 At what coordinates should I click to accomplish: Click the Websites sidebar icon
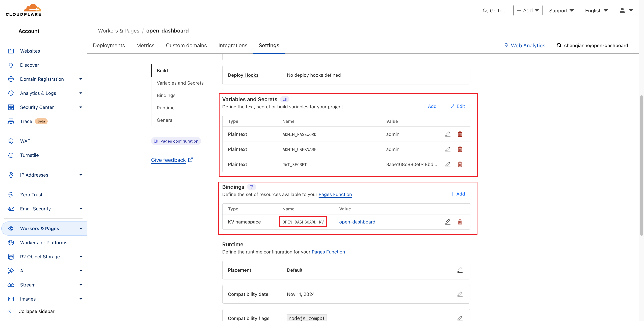coord(11,51)
